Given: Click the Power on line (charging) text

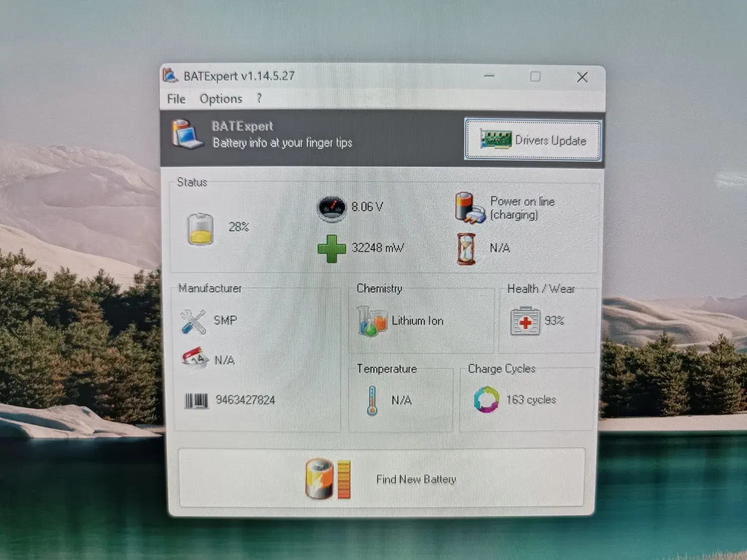Looking at the screenshot, I should [x=522, y=208].
